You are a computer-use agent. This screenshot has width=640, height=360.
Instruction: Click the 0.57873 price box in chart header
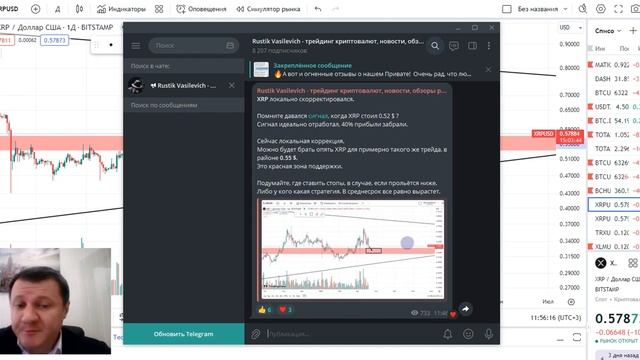click(x=54, y=40)
